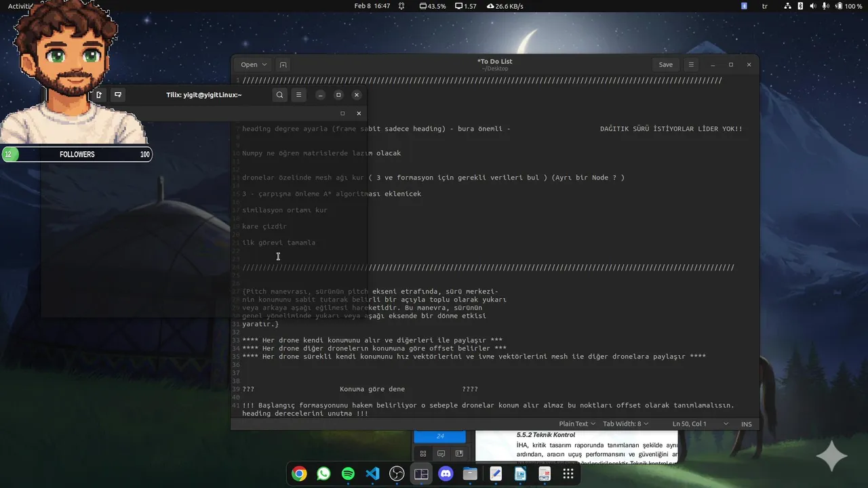This screenshot has height=488, width=868.
Task: Click the volume speaker icon
Action: (812, 6)
